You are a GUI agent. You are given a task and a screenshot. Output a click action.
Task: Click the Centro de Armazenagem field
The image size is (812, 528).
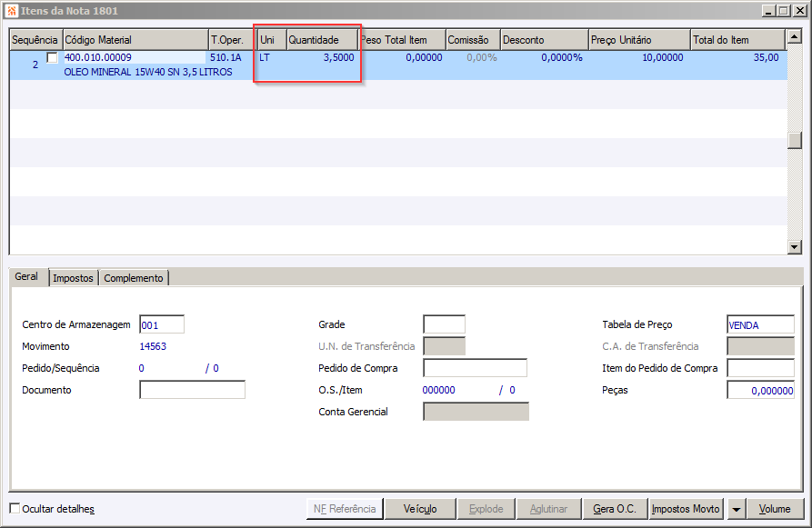pos(162,324)
